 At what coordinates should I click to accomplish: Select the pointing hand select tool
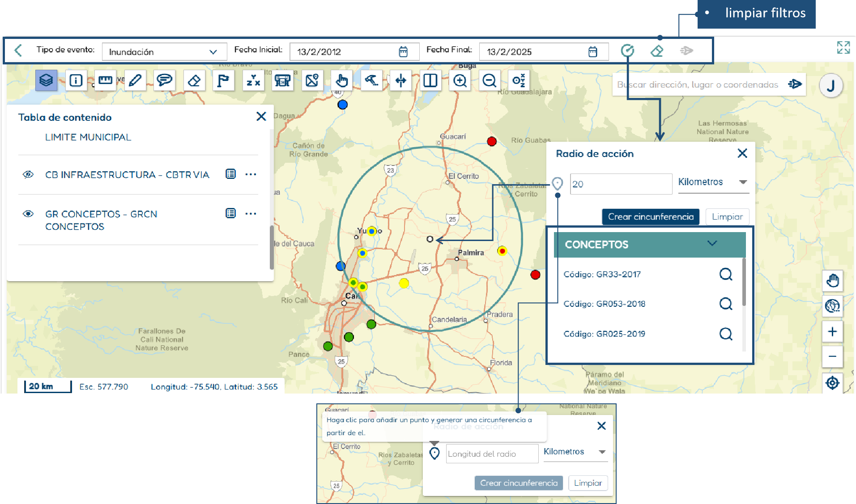(x=341, y=80)
